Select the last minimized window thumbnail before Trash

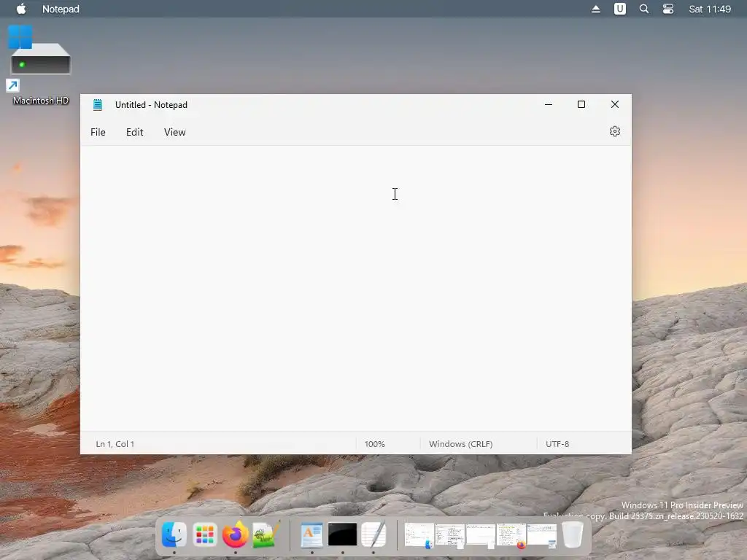click(x=542, y=536)
